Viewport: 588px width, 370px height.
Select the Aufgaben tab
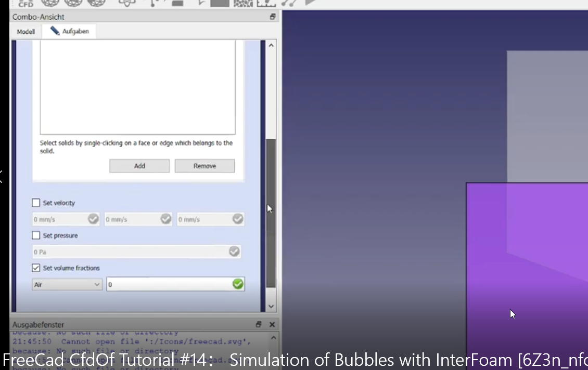(69, 31)
